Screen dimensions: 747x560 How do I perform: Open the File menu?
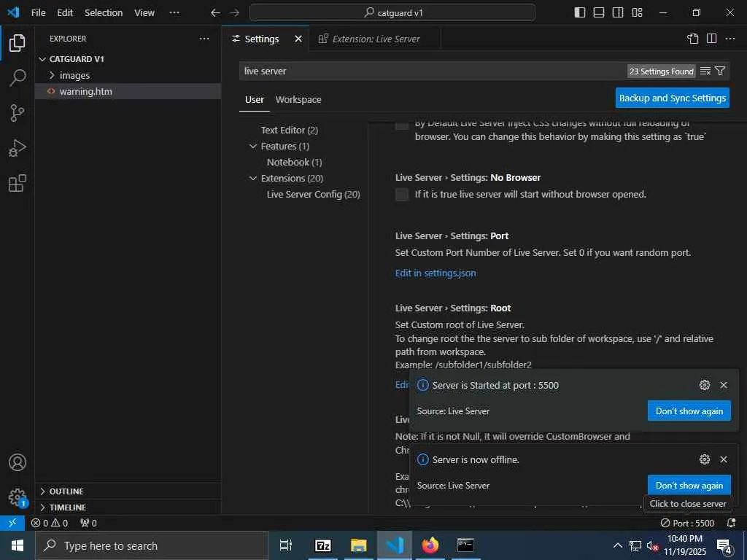click(38, 13)
